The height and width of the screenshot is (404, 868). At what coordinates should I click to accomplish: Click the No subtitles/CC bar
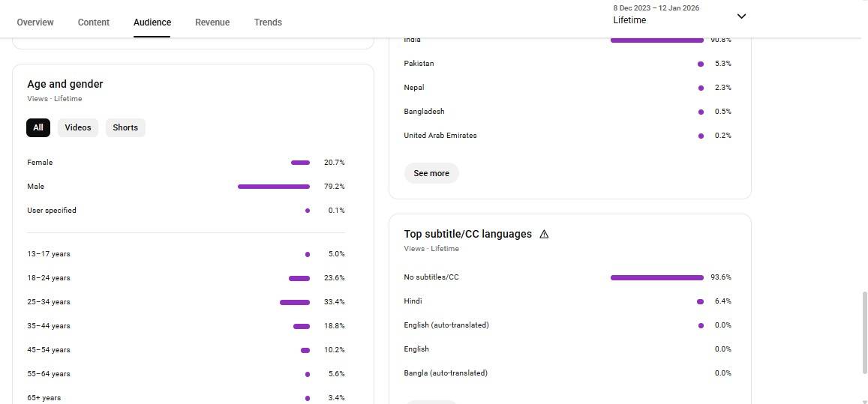[656, 277]
